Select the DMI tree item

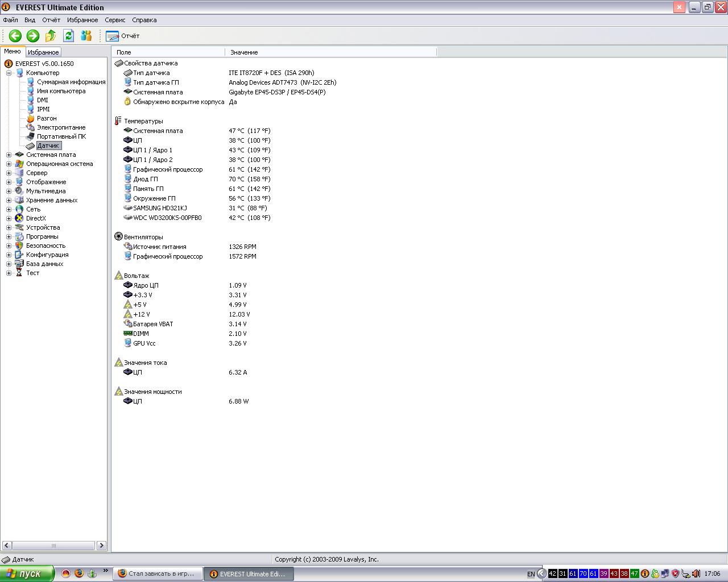43,100
